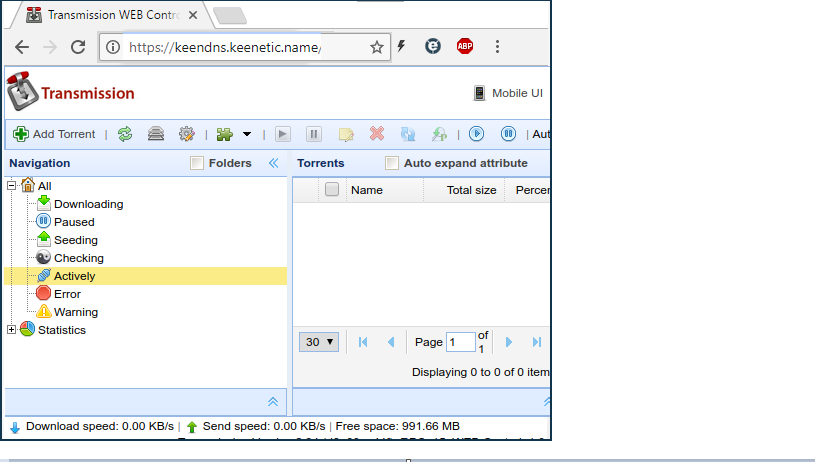
Task: Click the Download speed status text
Action: (x=100, y=427)
